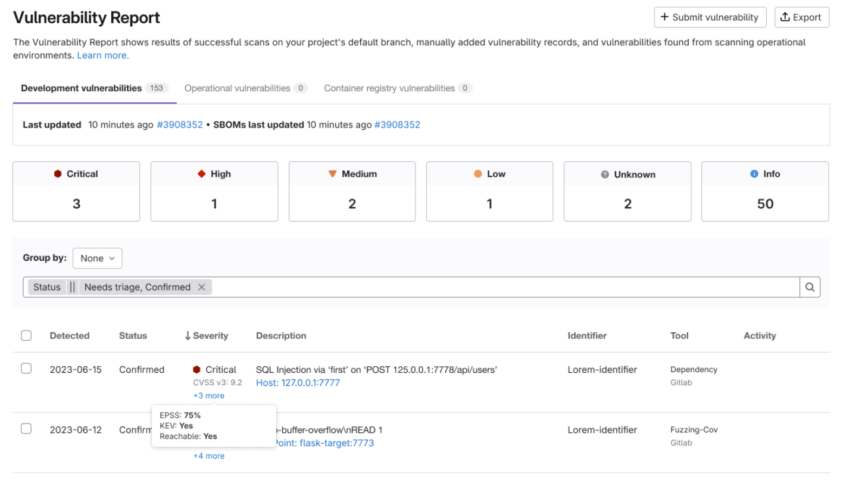Click the search magnifier icon in filter bar
This screenshot has width=868, height=483.
tap(810, 286)
